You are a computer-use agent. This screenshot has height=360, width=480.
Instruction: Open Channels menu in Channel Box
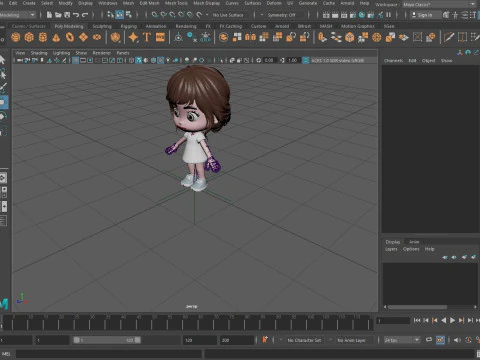coord(393,60)
